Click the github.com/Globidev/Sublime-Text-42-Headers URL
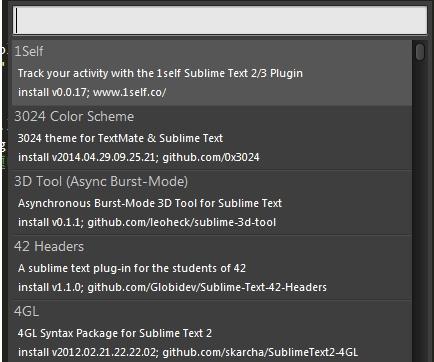The image size is (434, 362). (x=207, y=287)
